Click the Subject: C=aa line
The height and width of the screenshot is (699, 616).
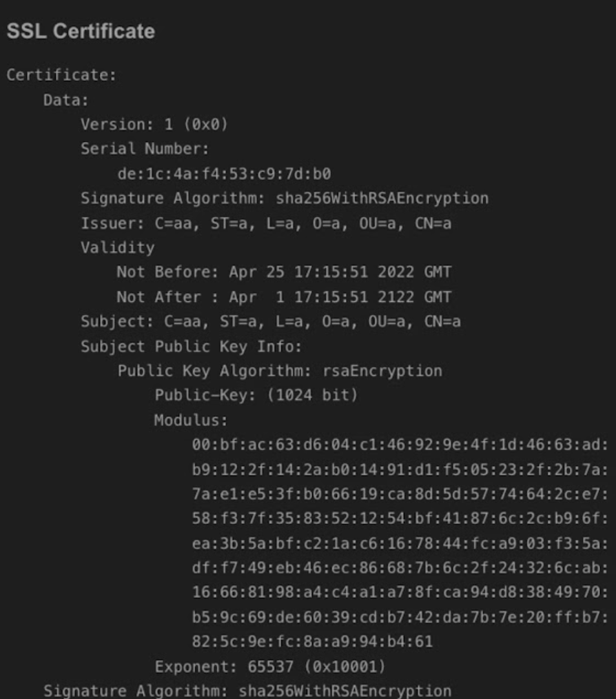point(270,321)
